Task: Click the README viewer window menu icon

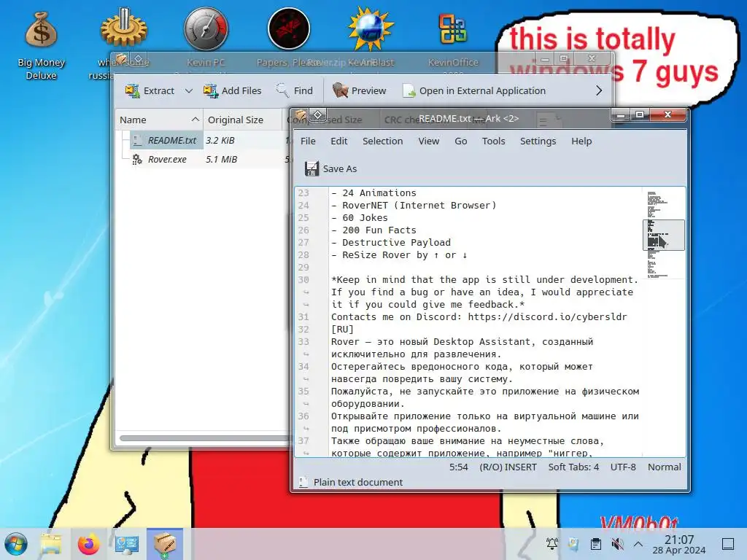Action: (301, 114)
